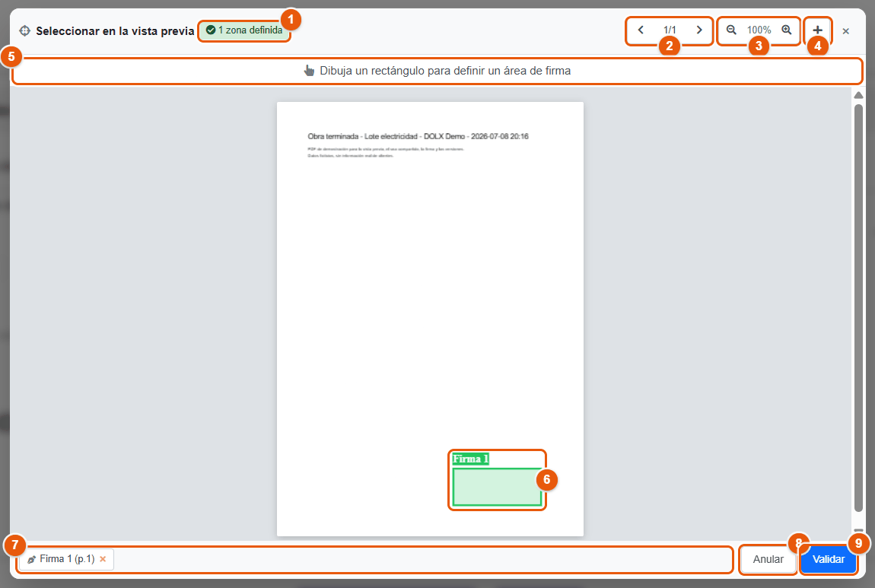Add a new zone with the plus icon
The image size is (875, 588).
(x=817, y=30)
